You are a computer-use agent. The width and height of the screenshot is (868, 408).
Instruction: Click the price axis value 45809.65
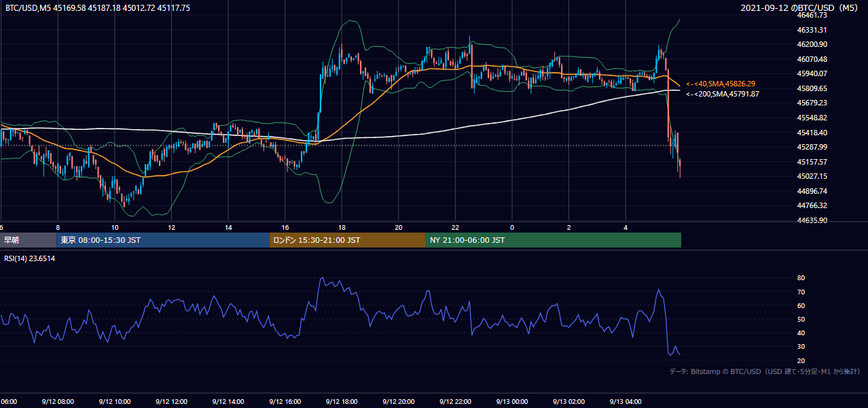(812, 88)
